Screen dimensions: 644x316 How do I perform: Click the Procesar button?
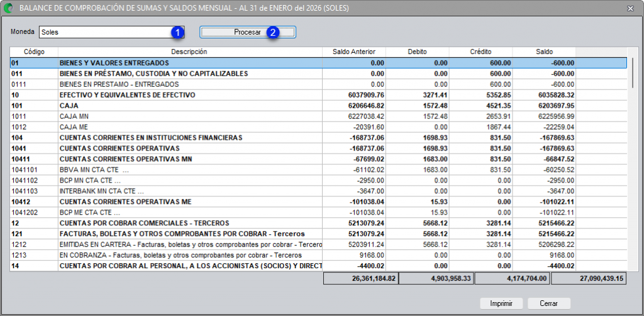248,32
